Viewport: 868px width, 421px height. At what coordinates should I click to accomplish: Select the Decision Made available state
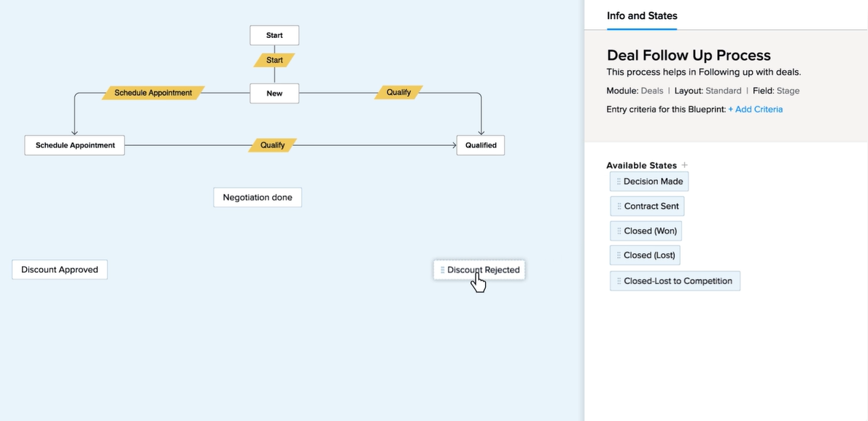pyautogui.click(x=649, y=181)
